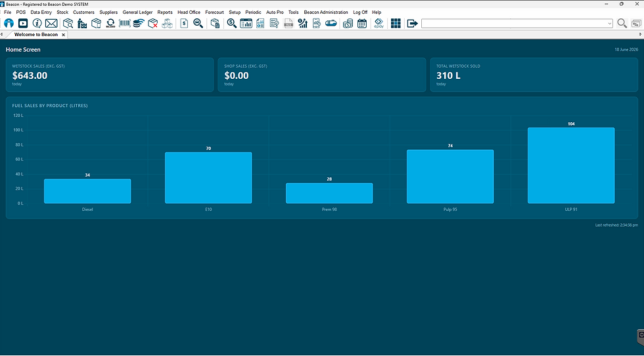Open the Tools menu
644x356 pixels.
click(293, 12)
